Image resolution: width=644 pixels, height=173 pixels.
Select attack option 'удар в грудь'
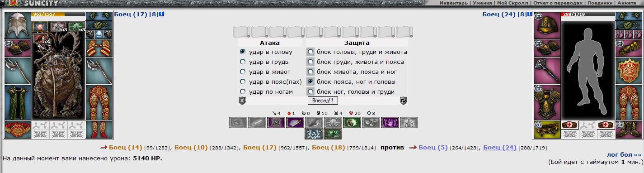[243, 62]
